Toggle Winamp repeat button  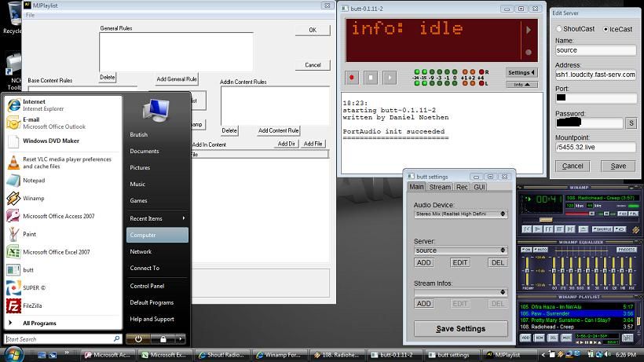(620, 229)
